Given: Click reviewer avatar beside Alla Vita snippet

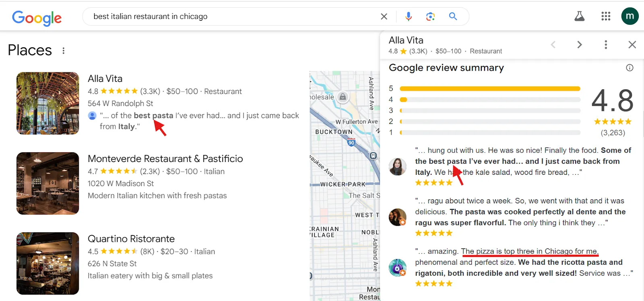Looking at the screenshot, I should point(92,116).
